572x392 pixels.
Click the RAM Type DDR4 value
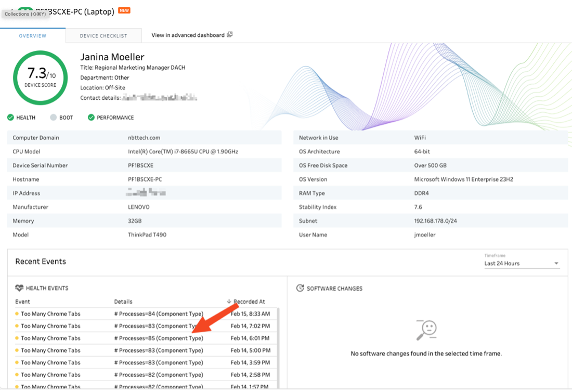[x=421, y=193]
